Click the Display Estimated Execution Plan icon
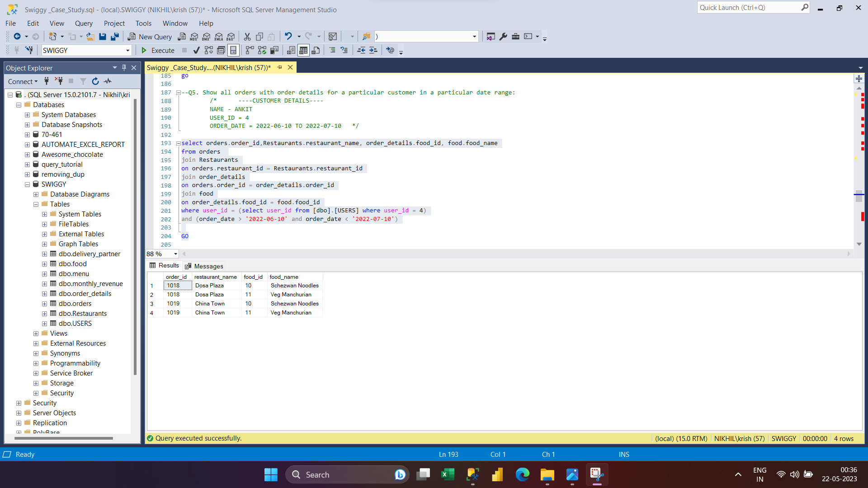 click(209, 50)
